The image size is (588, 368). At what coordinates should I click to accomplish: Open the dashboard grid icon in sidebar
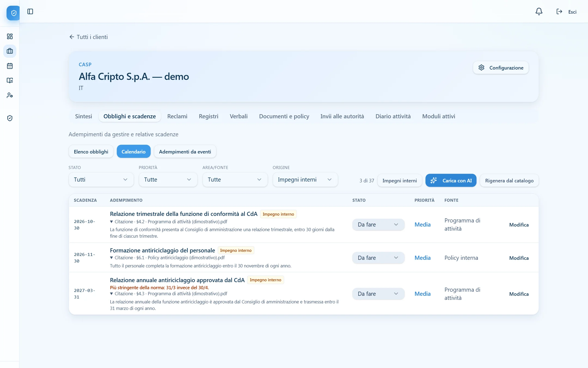(x=10, y=36)
